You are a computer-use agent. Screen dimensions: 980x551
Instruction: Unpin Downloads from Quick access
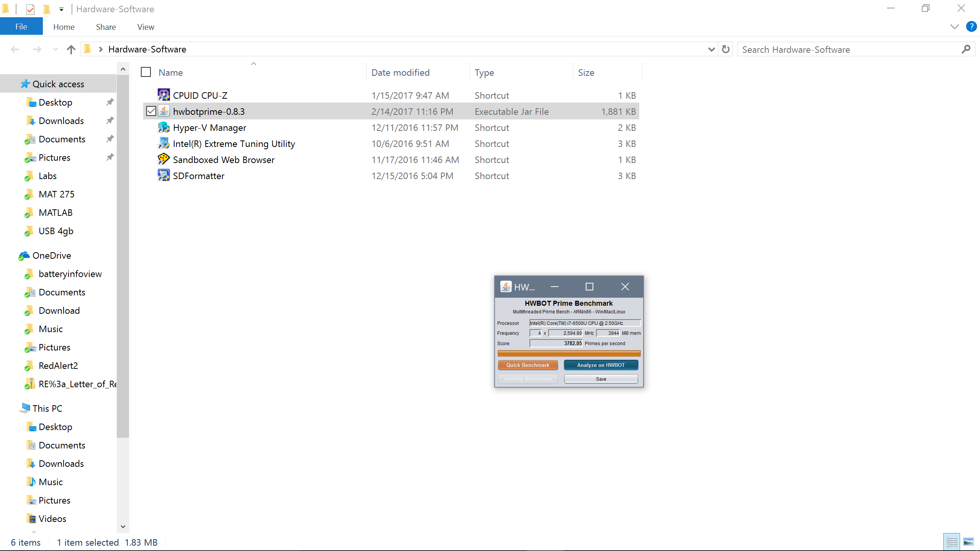[110, 121]
